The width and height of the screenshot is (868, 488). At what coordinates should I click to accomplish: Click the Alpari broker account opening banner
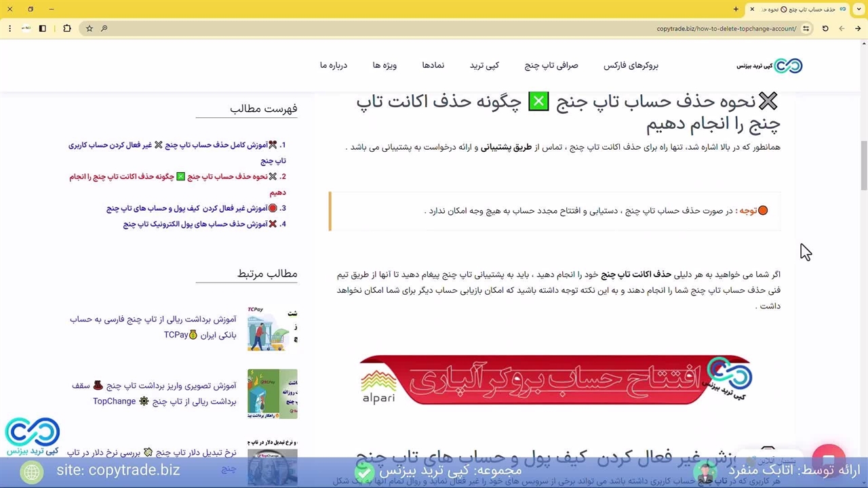[x=555, y=380]
